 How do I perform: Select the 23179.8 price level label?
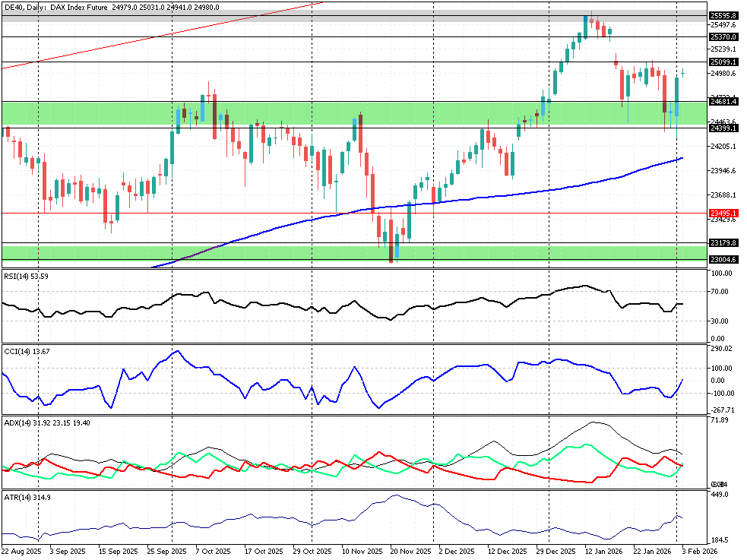point(720,243)
